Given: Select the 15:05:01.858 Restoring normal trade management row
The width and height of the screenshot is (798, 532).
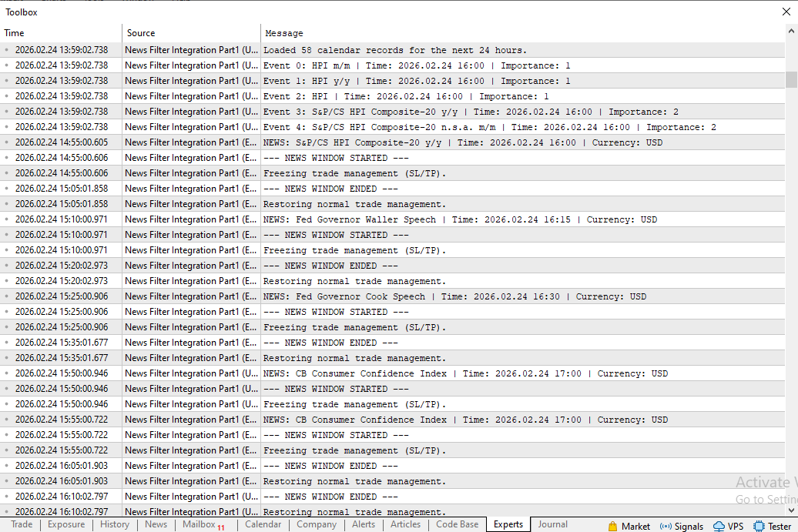Looking at the screenshot, I should coord(392,204).
